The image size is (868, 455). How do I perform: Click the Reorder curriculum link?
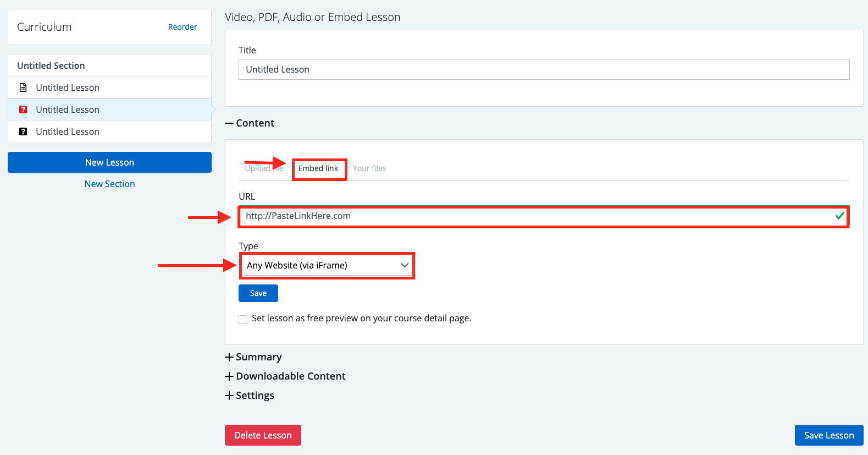(183, 27)
